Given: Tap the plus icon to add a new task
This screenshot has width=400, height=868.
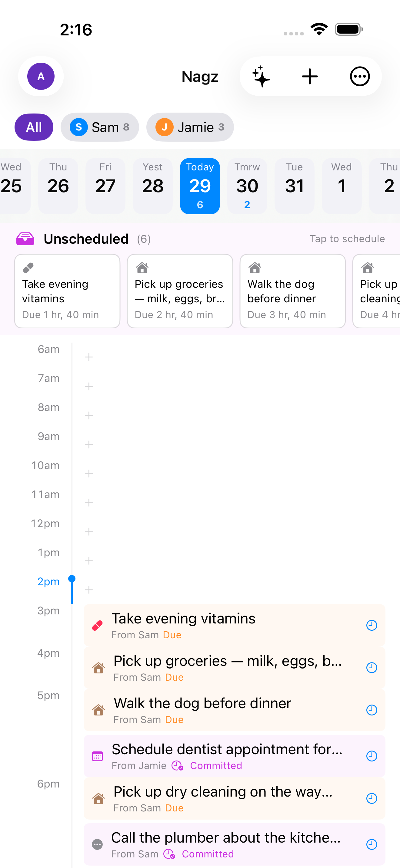Looking at the screenshot, I should 310,77.
